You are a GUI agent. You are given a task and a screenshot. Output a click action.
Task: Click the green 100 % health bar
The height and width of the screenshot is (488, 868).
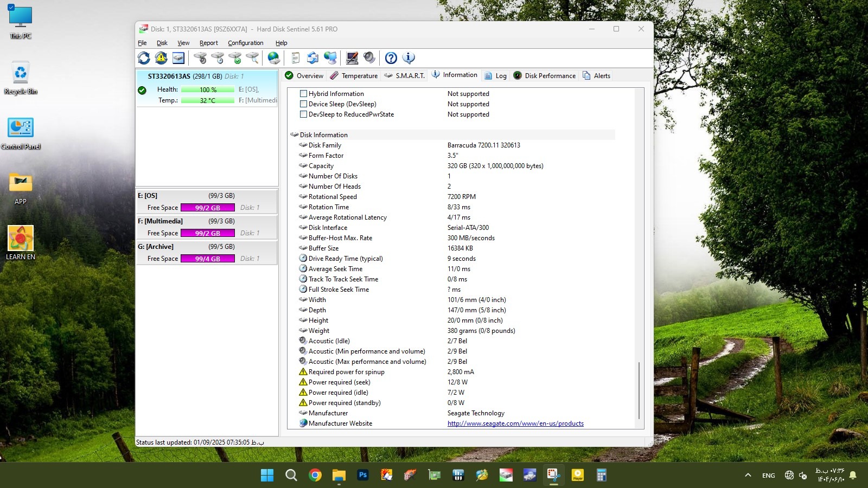pos(208,89)
